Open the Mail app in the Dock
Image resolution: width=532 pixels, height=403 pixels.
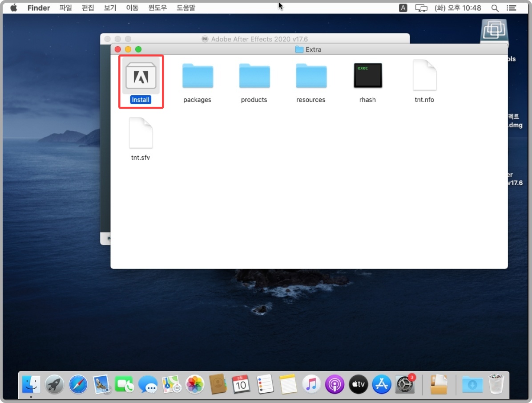point(101,385)
